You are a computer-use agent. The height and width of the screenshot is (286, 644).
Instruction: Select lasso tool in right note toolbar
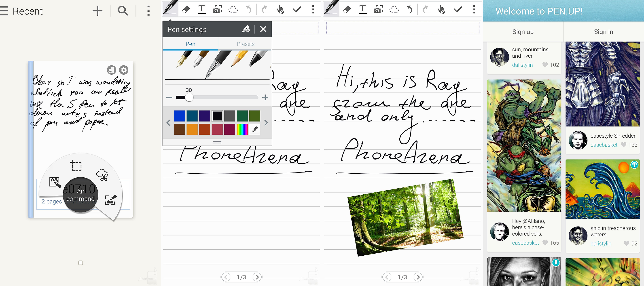[x=394, y=9]
